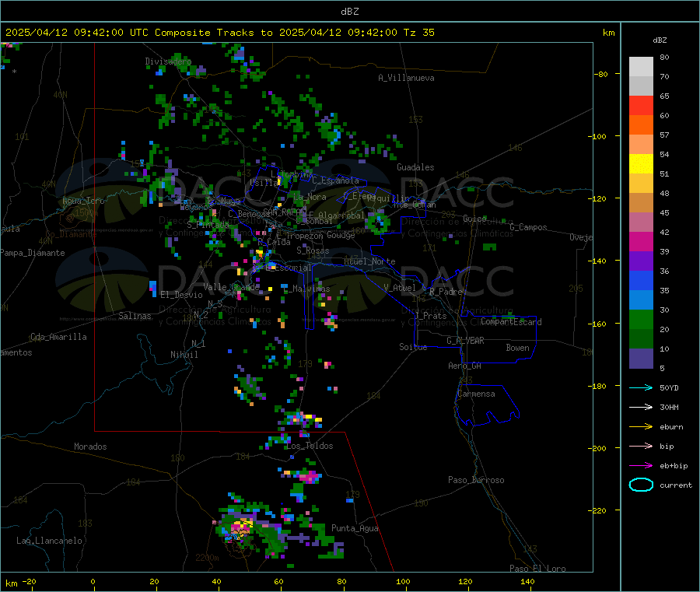
Task: Click the CompartEscard map label
Action: click(x=512, y=322)
